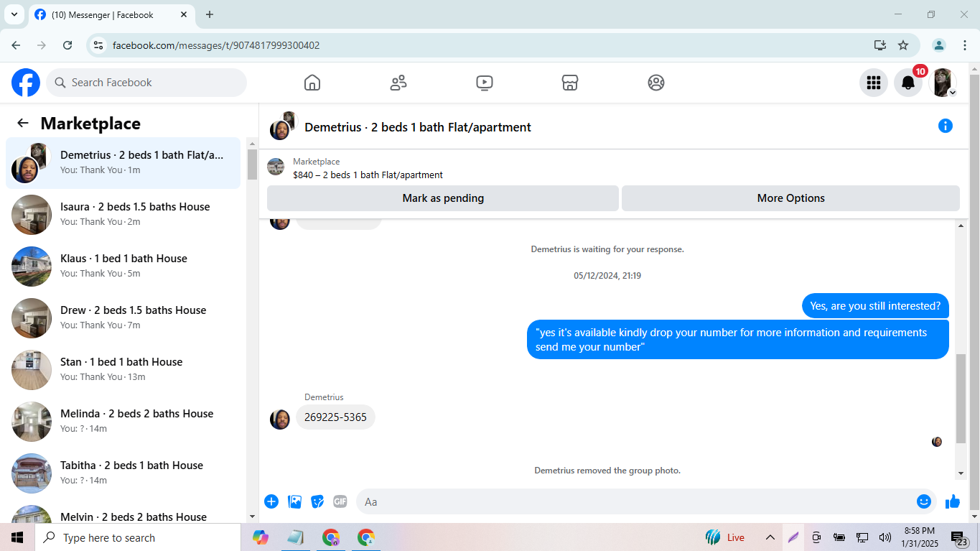Click Demetrius avatar beside phone number message
The height and width of the screenshot is (551, 980).
(x=280, y=420)
